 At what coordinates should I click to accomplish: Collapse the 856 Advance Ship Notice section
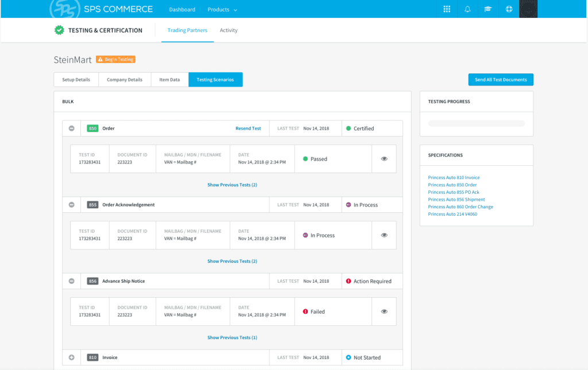tap(72, 281)
